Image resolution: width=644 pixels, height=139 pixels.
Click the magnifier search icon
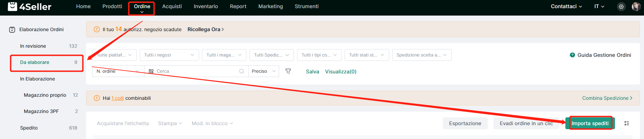click(241, 71)
